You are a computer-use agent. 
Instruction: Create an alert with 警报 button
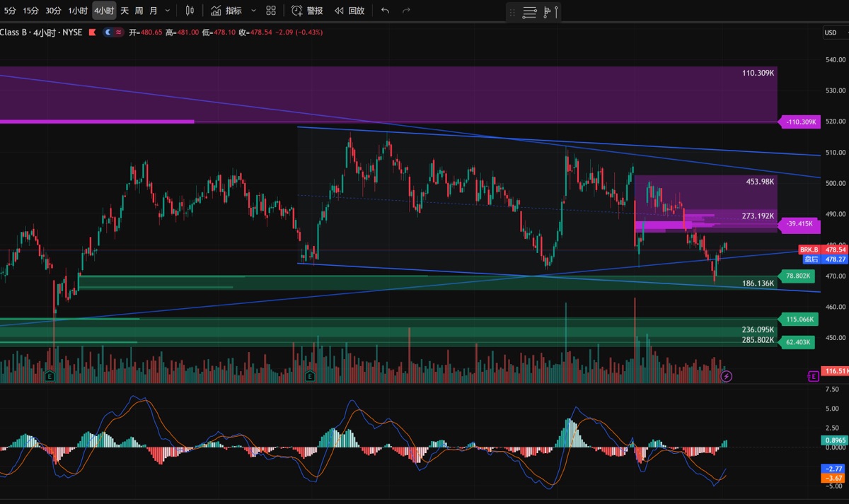click(x=307, y=11)
